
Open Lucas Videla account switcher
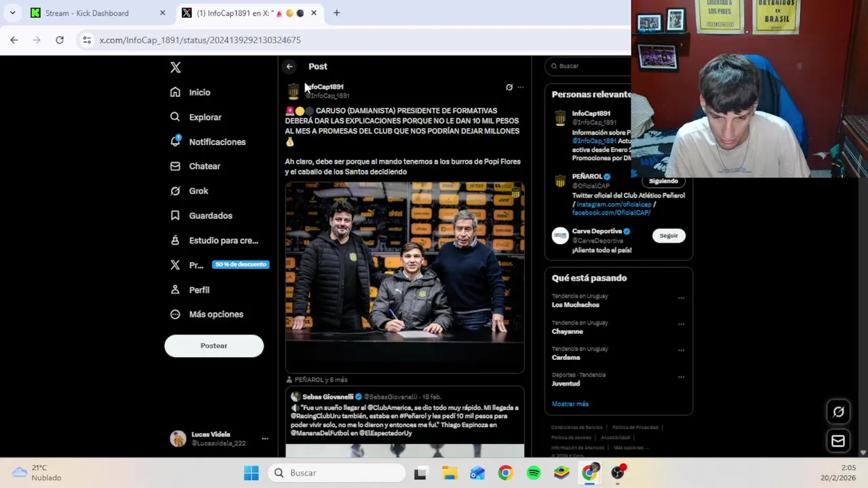(220, 439)
